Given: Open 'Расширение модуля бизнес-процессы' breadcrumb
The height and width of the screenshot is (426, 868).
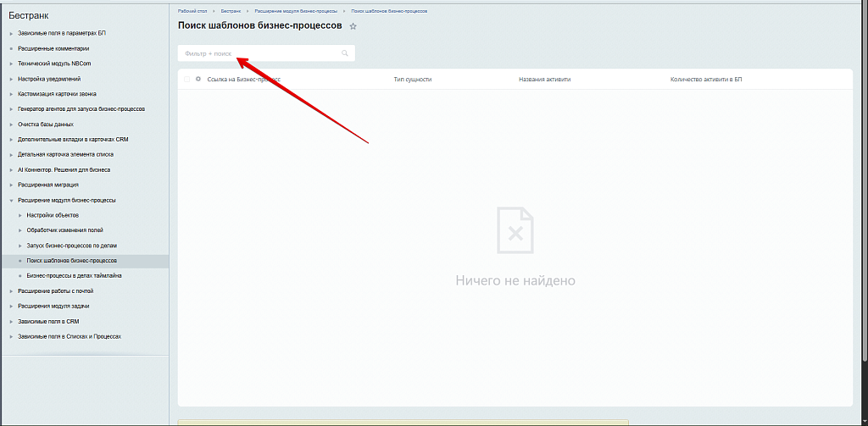Looking at the screenshot, I should (297, 11).
